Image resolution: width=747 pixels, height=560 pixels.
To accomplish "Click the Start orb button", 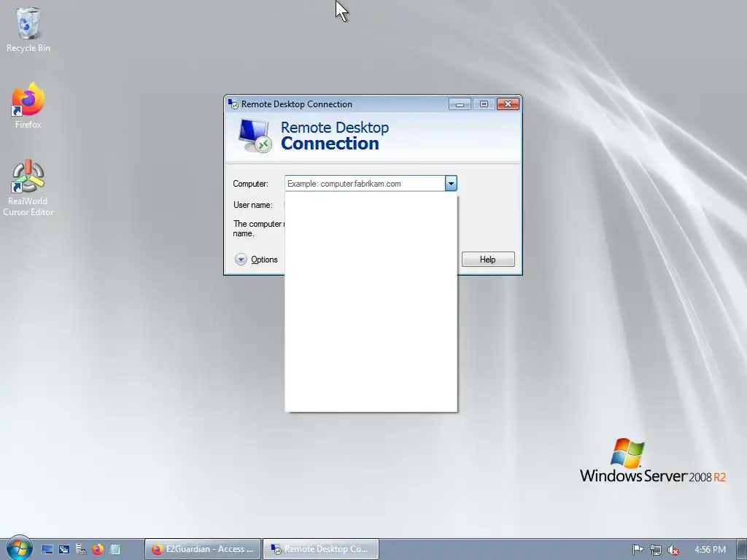I will tap(19, 548).
